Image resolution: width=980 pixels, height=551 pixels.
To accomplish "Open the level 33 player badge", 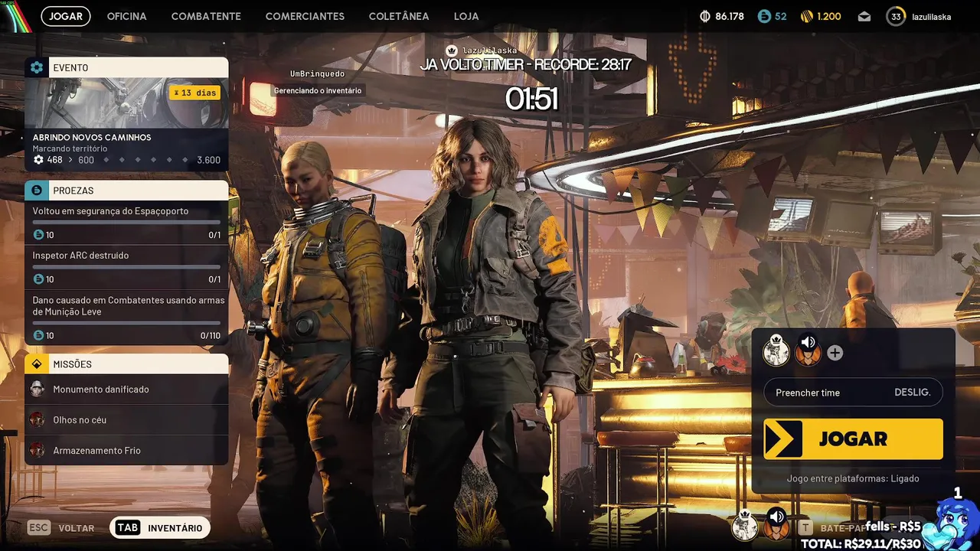I will [x=896, y=16].
